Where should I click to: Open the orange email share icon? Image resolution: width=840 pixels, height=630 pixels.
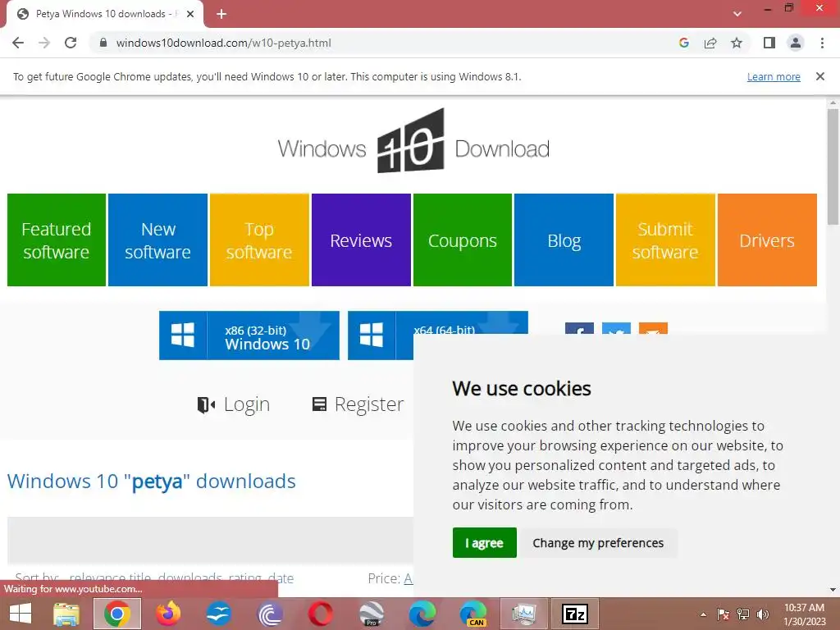coord(653,328)
